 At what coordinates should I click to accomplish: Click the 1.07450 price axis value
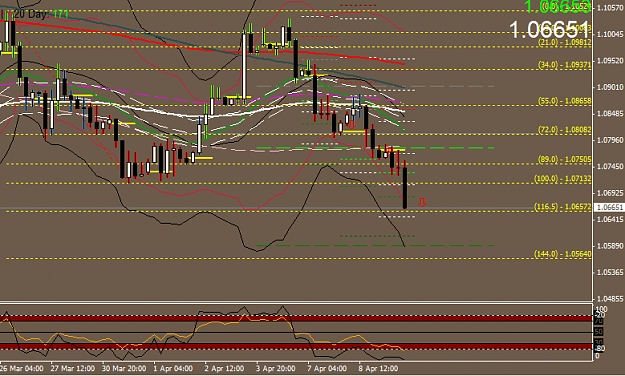click(610, 166)
